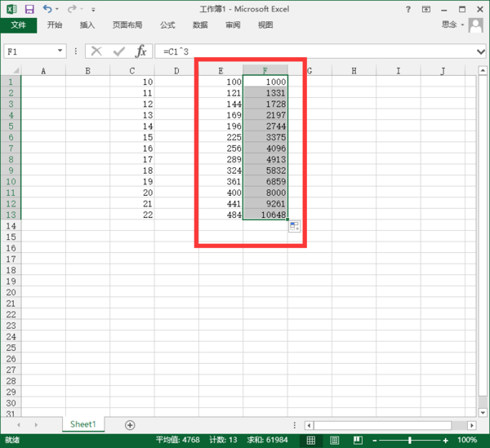Screen dimensions: 490x448
Task: Expand the Name Box dropdown
Action: click(x=60, y=51)
